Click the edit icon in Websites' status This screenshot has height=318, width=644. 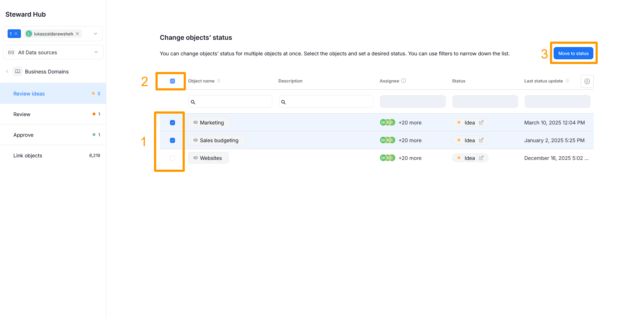coord(481,158)
